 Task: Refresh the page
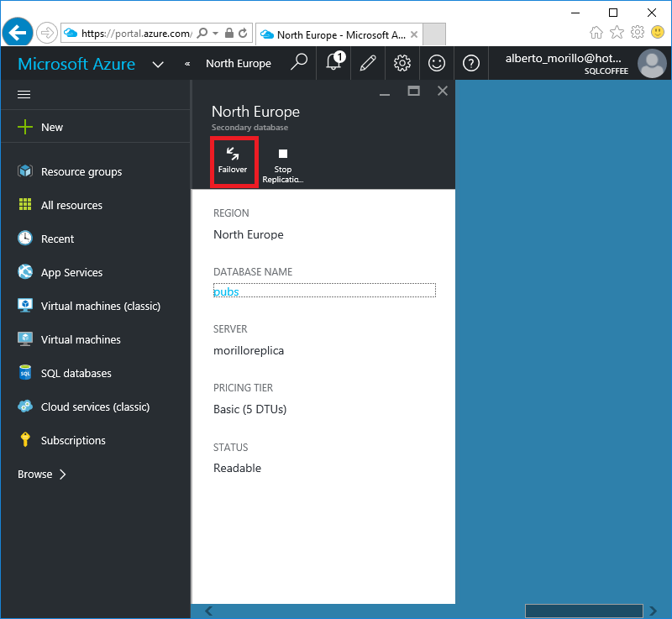[243, 33]
